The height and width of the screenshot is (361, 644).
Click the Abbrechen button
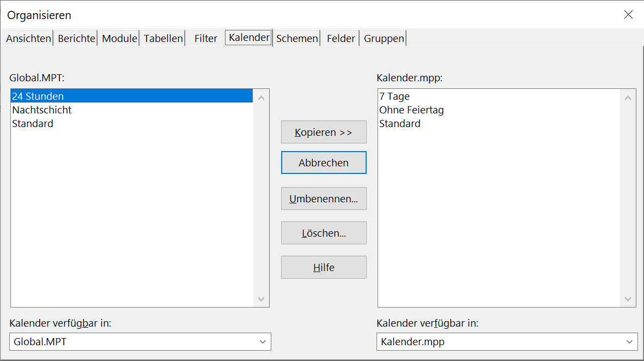coord(324,163)
